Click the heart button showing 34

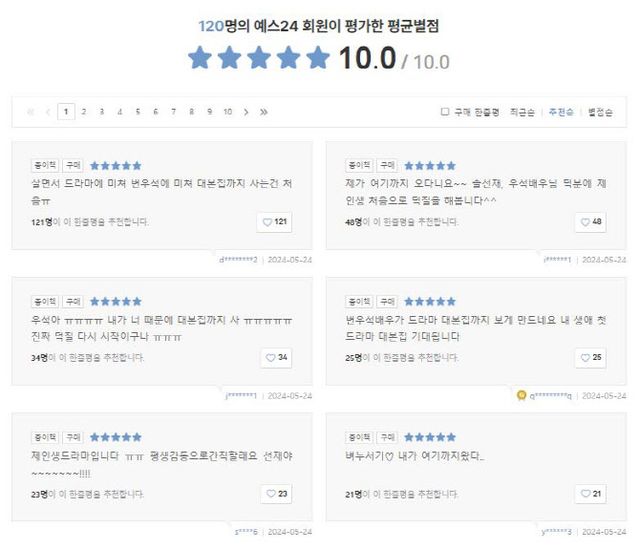275,357
